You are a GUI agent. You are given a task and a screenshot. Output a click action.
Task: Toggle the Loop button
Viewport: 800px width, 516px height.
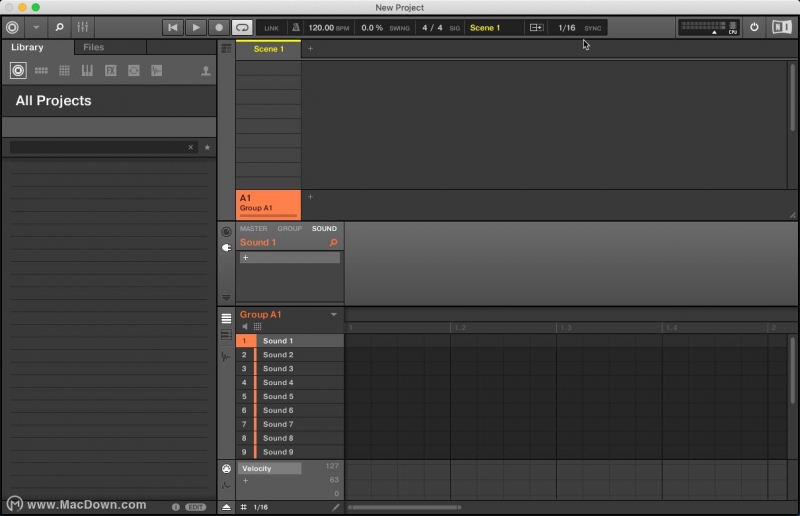pos(242,28)
